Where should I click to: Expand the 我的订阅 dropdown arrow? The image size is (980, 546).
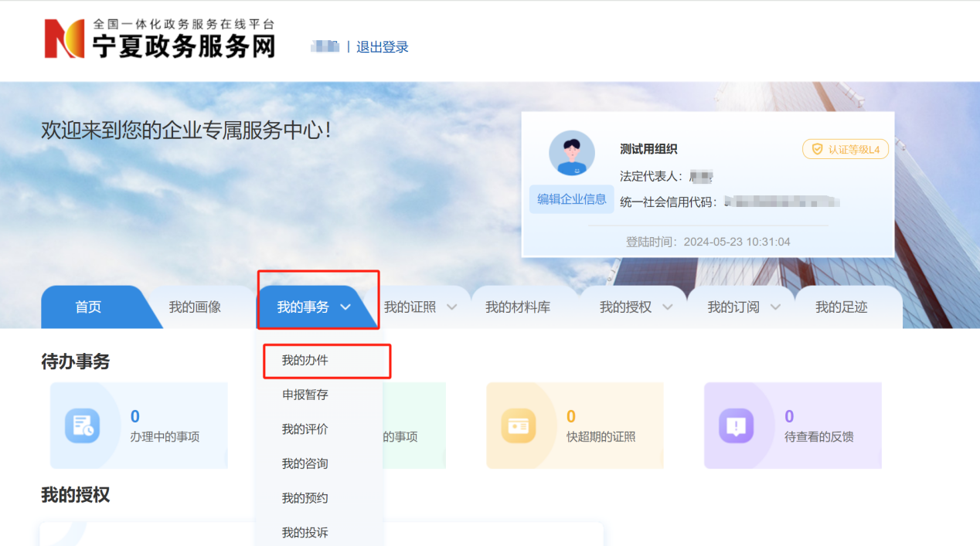point(775,307)
